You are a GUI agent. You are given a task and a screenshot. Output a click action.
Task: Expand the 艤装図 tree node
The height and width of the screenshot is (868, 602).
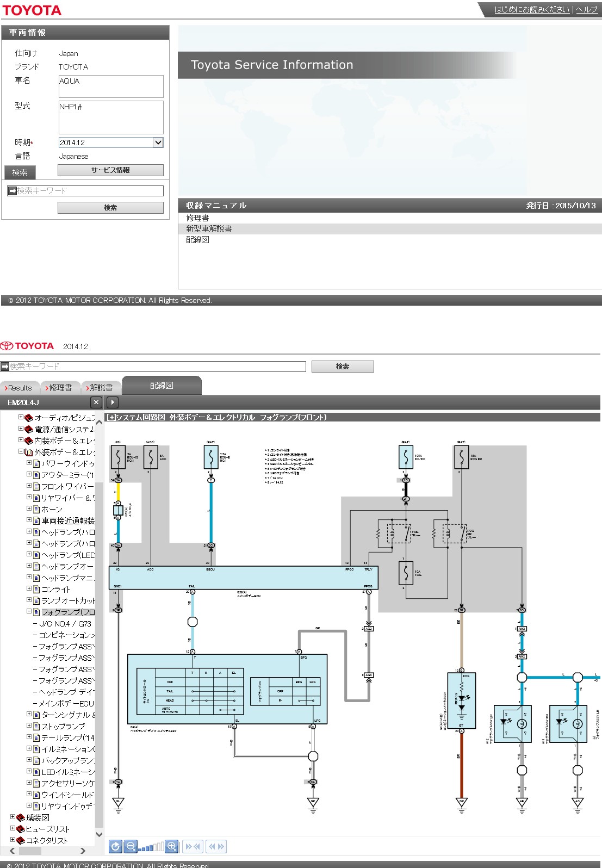(13, 817)
